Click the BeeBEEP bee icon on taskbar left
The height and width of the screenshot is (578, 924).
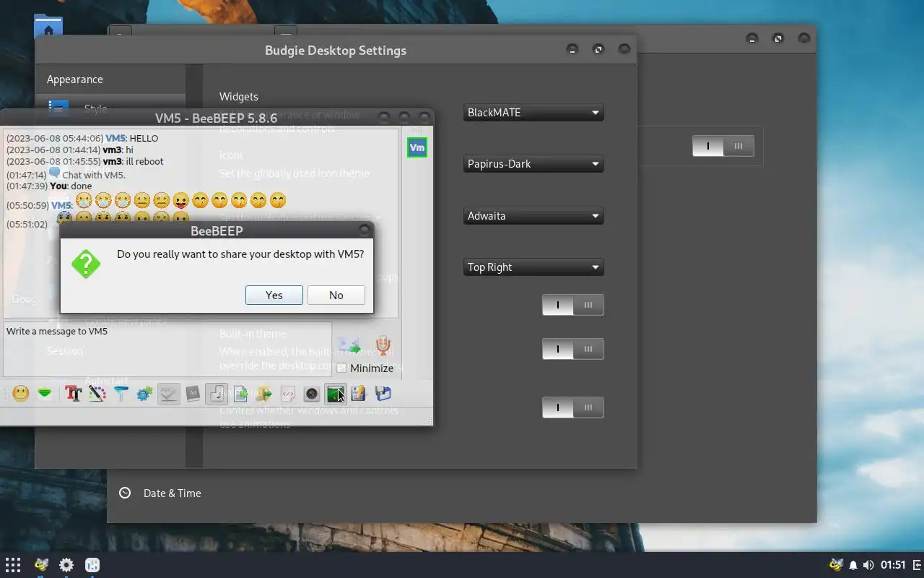pyautogui.click(x=41, y=565)
